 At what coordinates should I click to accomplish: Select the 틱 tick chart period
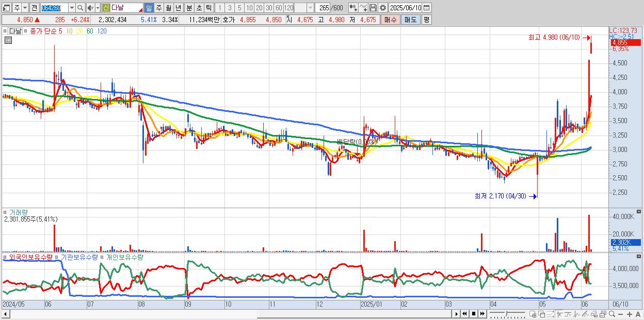(208, 8)
